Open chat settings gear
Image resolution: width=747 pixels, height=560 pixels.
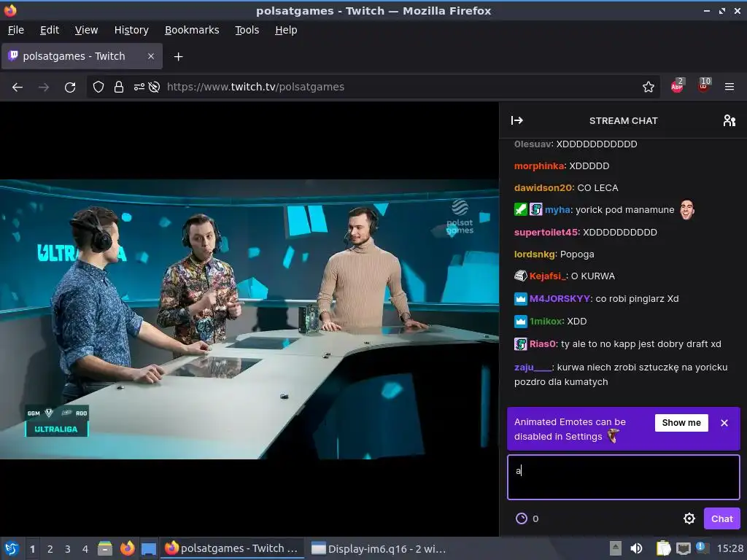[689, 518]
